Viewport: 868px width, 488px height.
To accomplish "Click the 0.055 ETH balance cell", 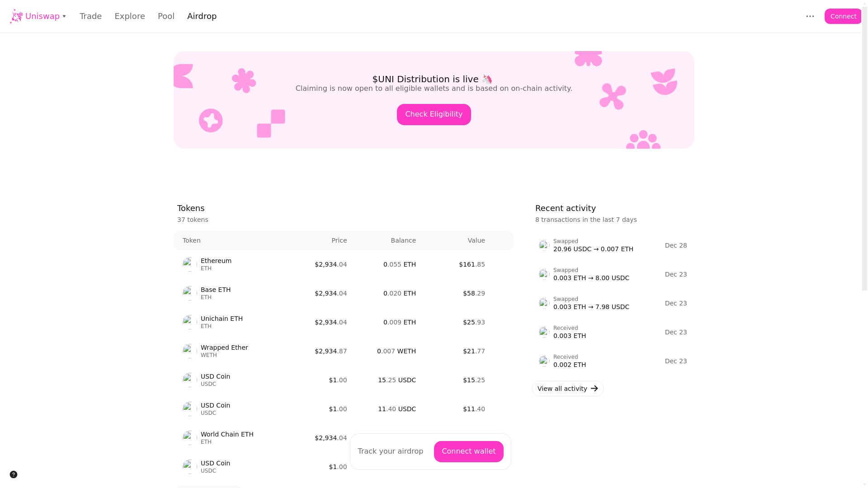I will click(400, 264).
